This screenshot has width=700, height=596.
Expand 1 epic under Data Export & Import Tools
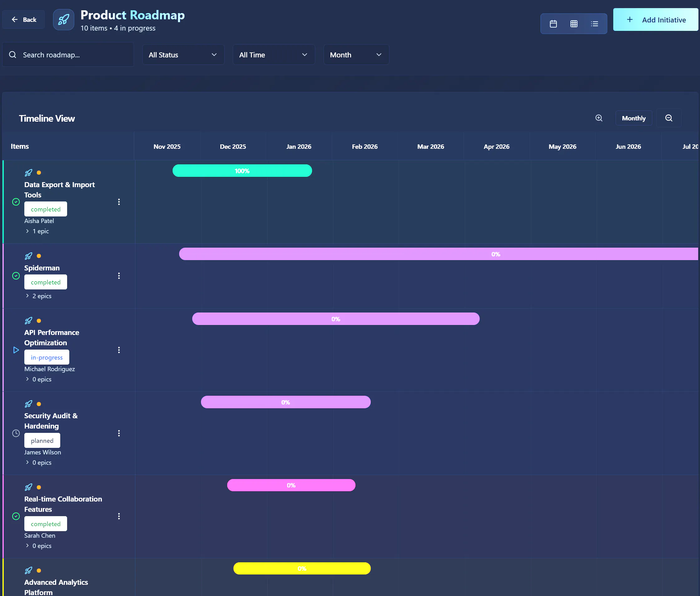tap(37, 231)
